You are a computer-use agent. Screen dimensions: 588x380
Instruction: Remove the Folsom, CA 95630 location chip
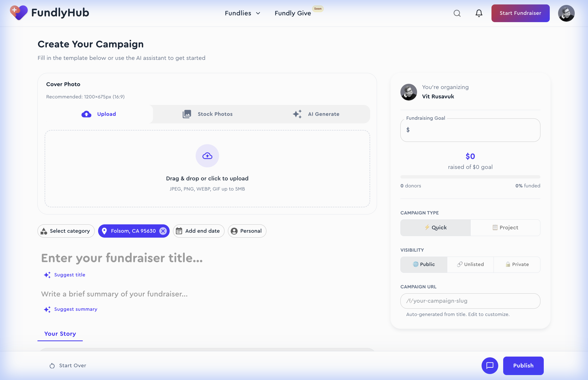pos(163,231)
